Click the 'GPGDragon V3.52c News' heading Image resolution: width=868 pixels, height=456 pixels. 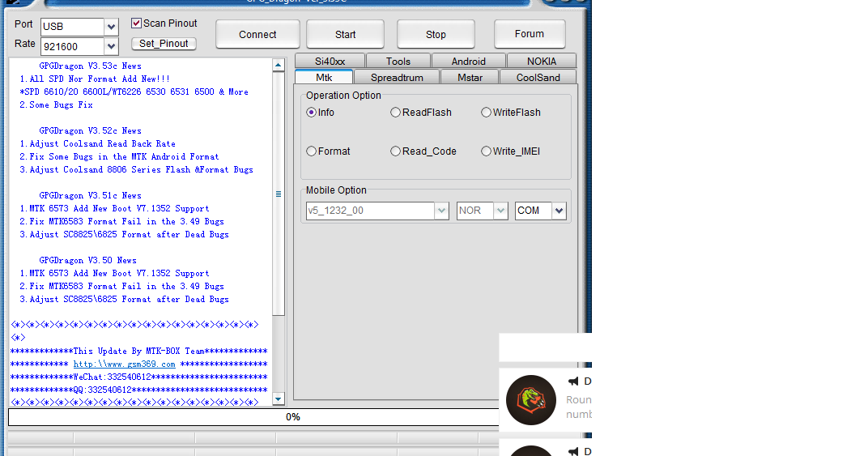(90, 130)
